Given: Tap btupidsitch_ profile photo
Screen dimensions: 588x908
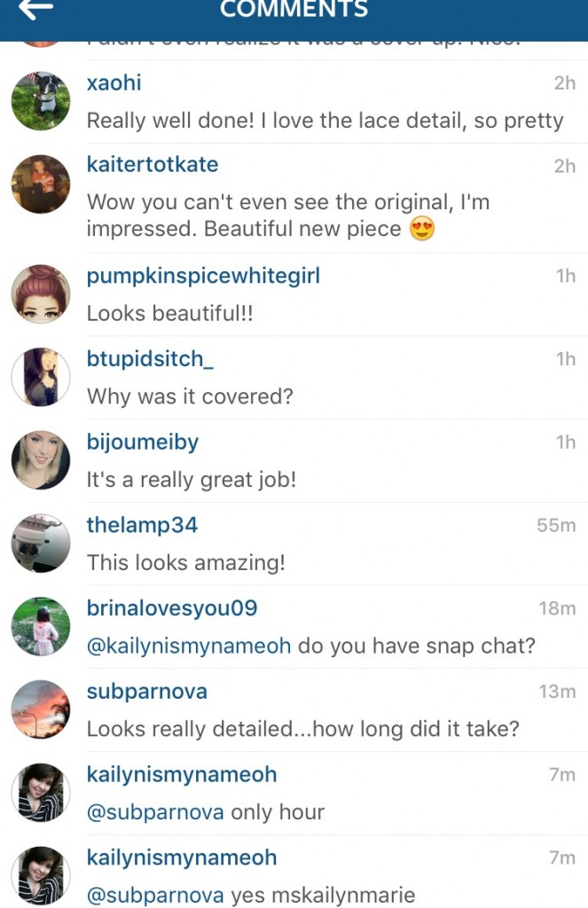Looking at the screenshot, I should (41, 377).
